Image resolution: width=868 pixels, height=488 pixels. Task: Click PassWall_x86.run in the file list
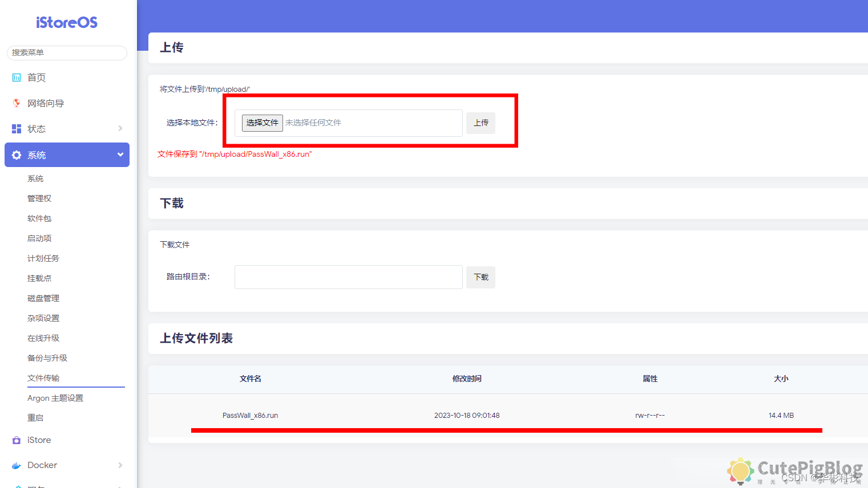tap(250, 415)
